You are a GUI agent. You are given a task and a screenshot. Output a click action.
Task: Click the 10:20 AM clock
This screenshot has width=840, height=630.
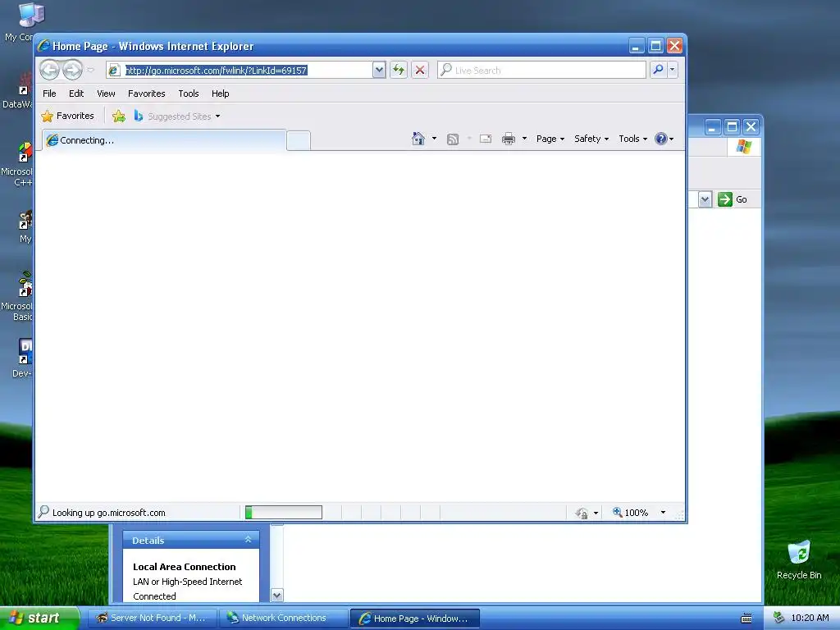coord(810,618)
